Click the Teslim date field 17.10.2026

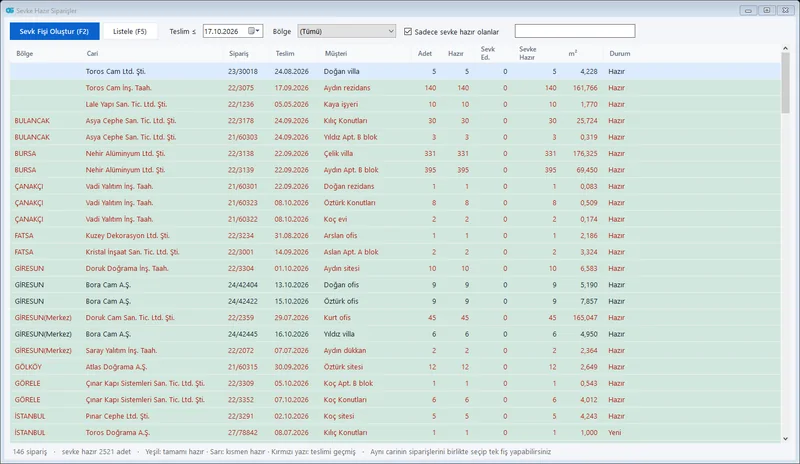(x=224, y=31)
